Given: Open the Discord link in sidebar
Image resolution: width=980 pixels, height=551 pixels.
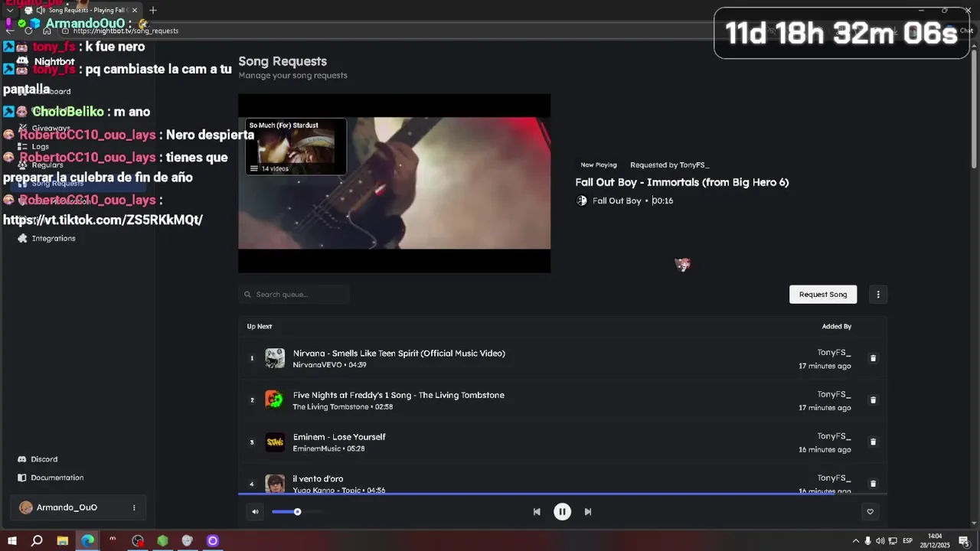Looking at the screenshot, I should (x=38, y=459).
